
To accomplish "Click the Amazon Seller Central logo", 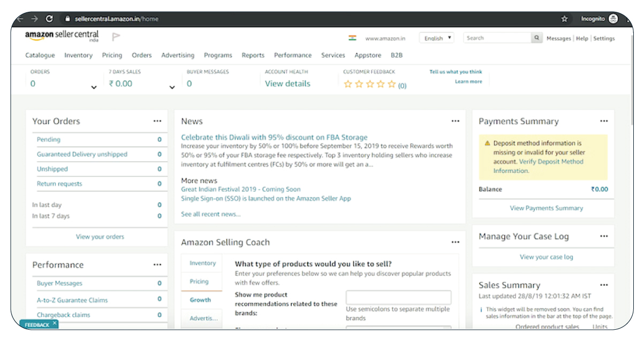I will 62,36.
